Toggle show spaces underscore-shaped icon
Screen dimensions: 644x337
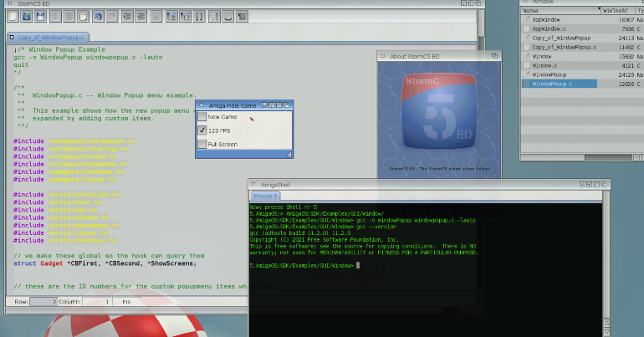[x=228, y=17]
